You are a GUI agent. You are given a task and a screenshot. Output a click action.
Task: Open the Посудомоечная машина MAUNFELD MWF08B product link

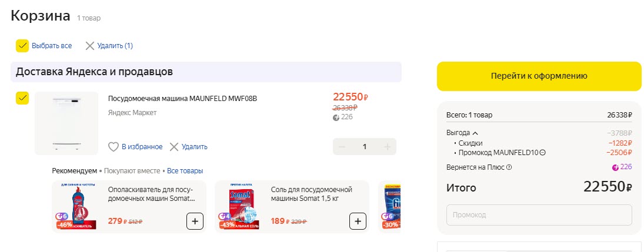(182, 98)
